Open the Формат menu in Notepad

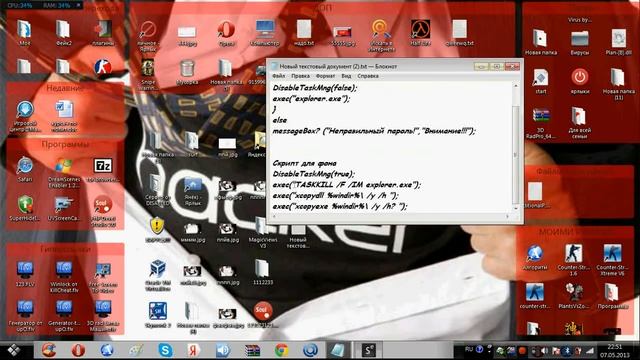325,76
